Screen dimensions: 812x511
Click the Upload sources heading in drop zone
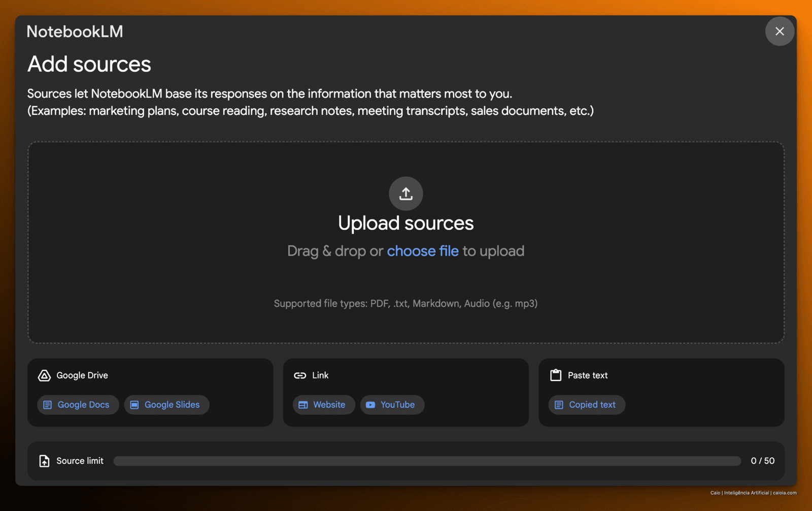pos(405,223)
